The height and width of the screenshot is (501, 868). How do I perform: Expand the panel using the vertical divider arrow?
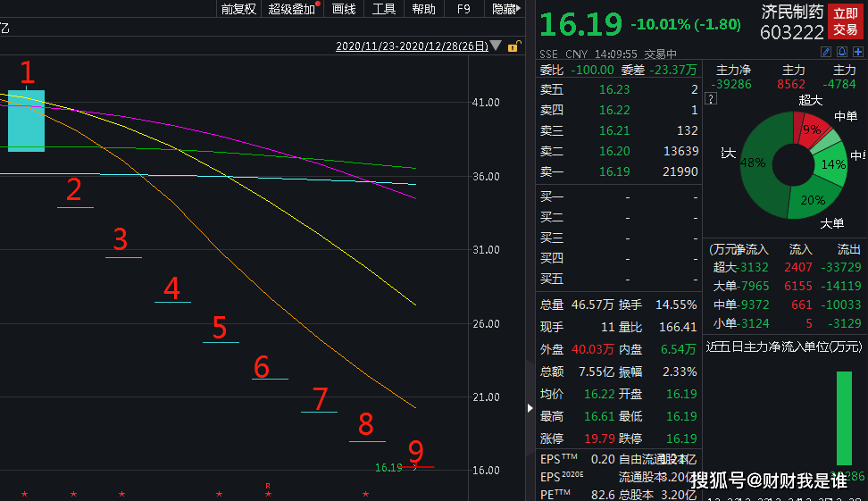click(x=531, y=409)
